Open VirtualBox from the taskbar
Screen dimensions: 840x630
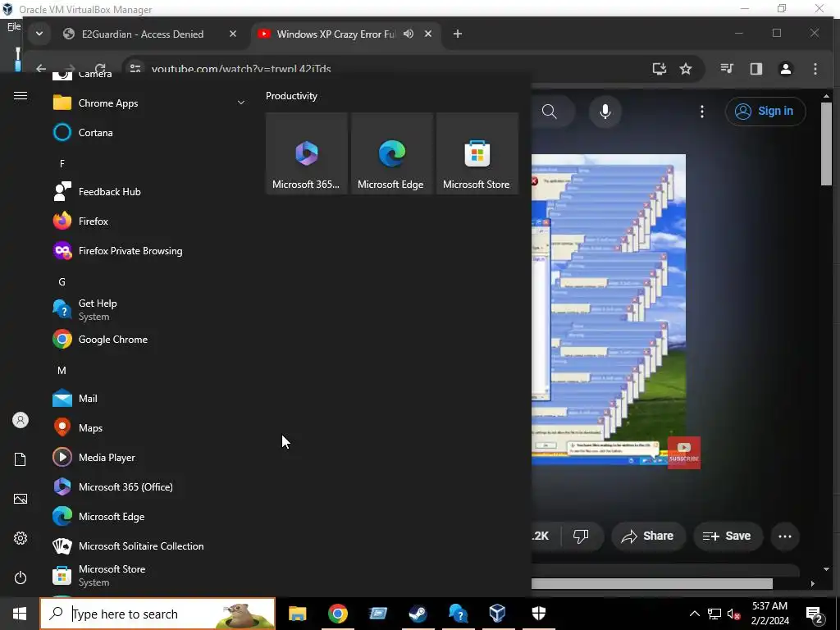pyautogui.click(x=498, y=614)
